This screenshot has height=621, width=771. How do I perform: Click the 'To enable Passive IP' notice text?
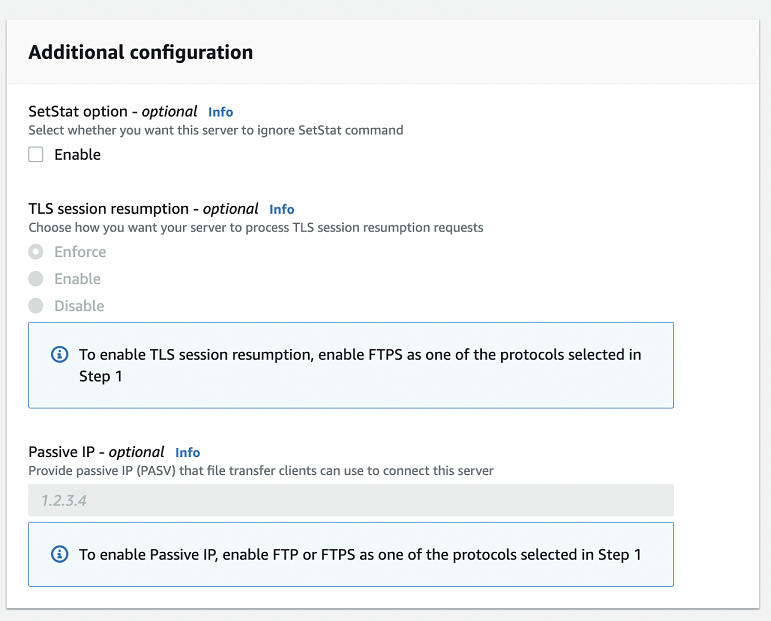click(x=360, y=554)
